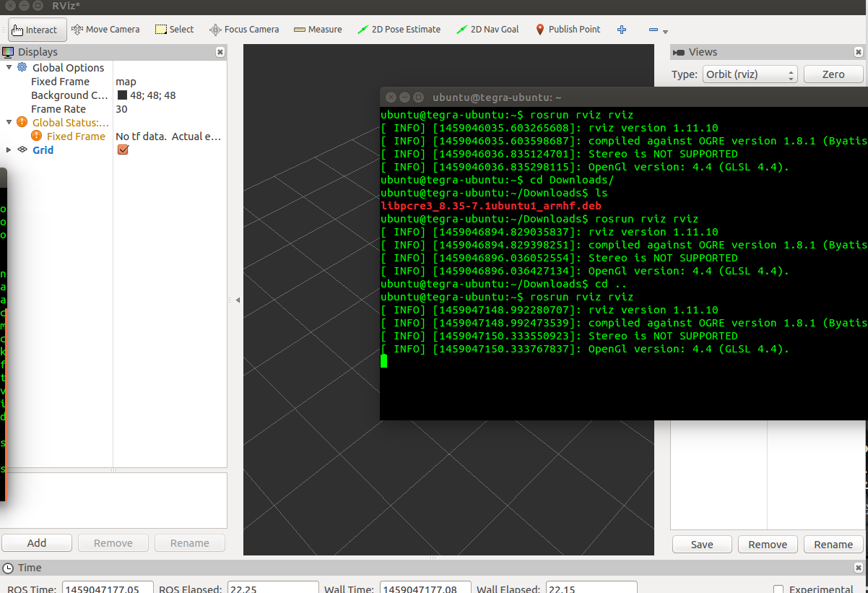Click the Rename display button
Viewport: 868px width, 593px height.
point(190,543)
